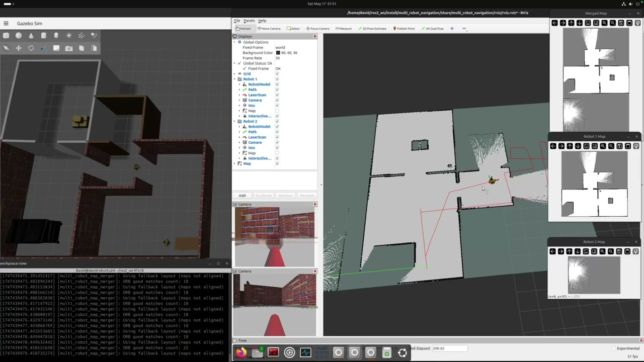Toggle the Robot 1 group checkbox
Image resolution: width=644 pixels, height=362 pixels.
[x=277, y=79]
